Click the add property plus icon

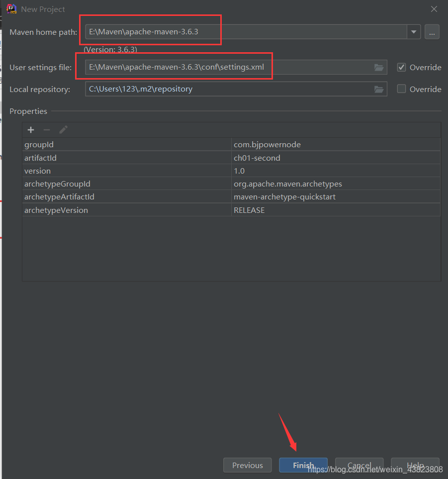pyautogui.click(x=31, y=130)
